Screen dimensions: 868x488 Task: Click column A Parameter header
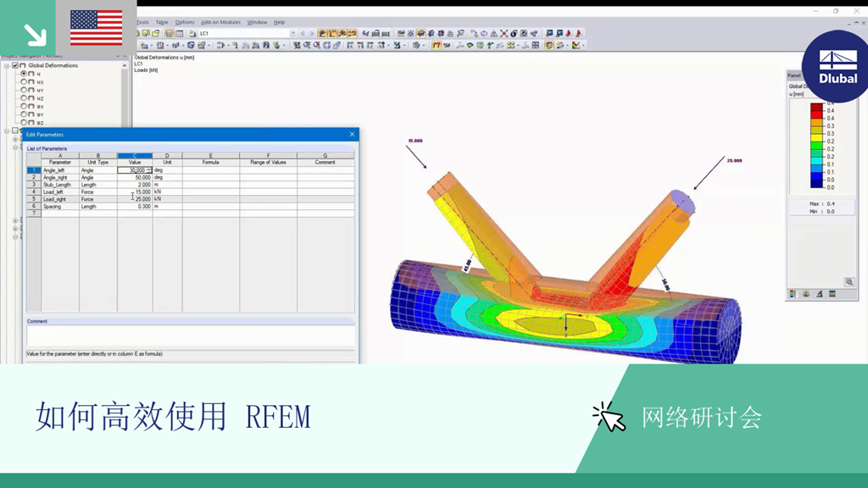point(60,158)
